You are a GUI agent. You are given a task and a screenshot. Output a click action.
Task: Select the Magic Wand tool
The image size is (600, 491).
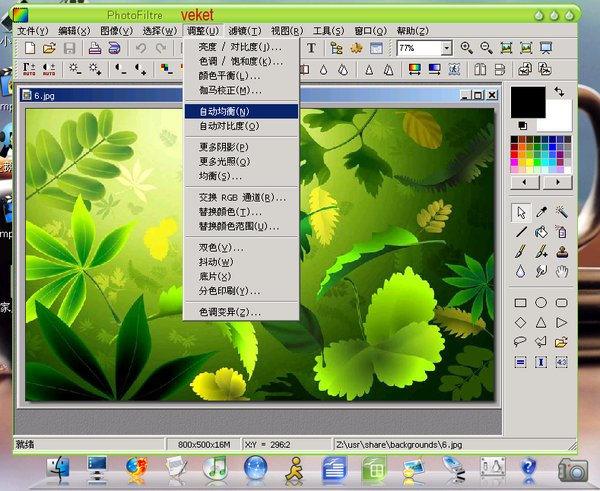(x=562, y=212)
